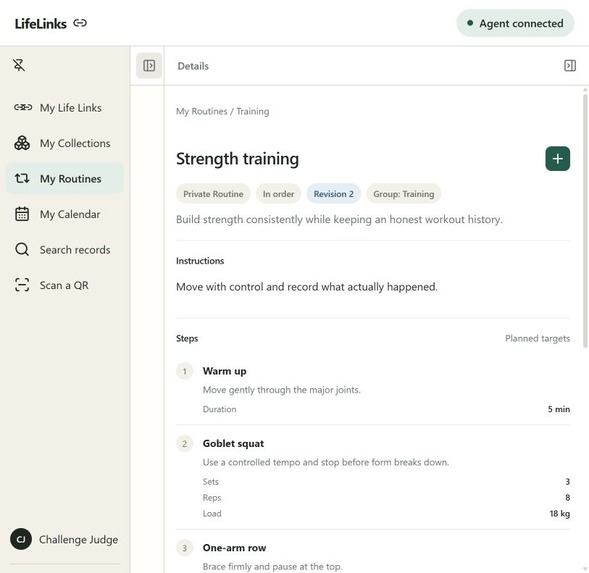
Task: Click the 5 min duration value
Action: pyautogui.click(x=559, y=409)
